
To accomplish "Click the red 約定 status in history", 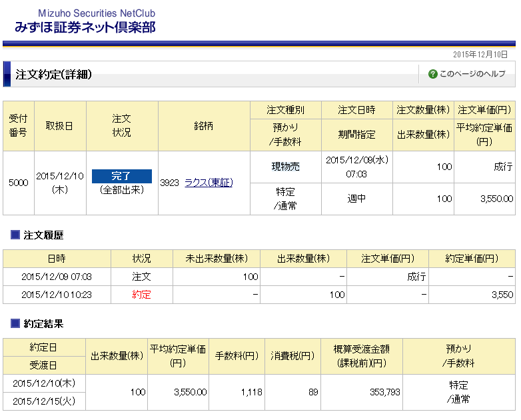I will pos(141,295).
